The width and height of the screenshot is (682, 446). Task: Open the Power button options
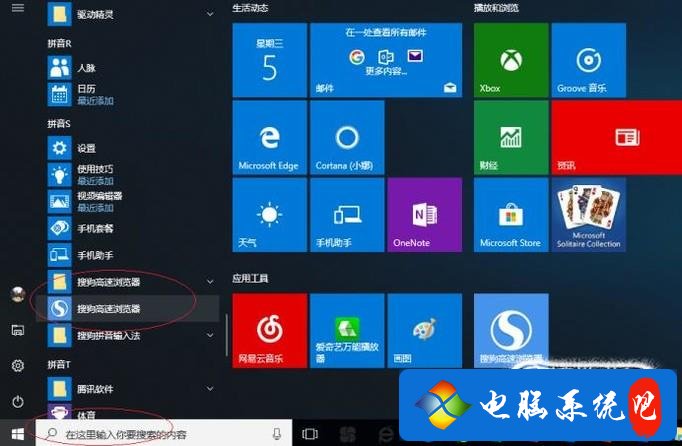[x=18, y=401]
